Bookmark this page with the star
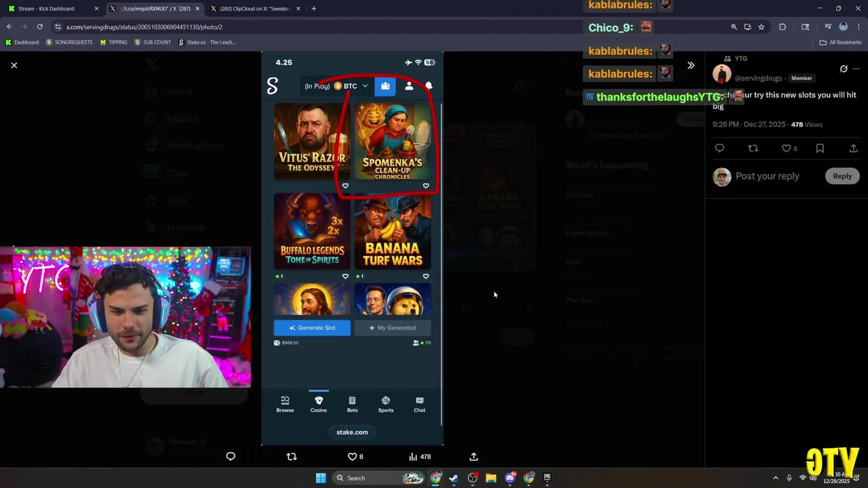The image size is (868, 488). coord(762,27)
